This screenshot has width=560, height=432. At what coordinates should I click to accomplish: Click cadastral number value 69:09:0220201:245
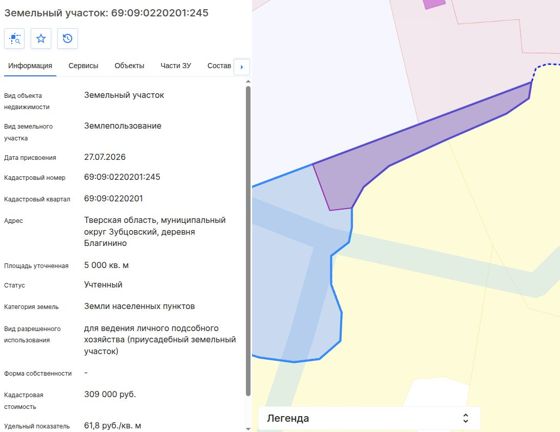click(x=122, y=177)
